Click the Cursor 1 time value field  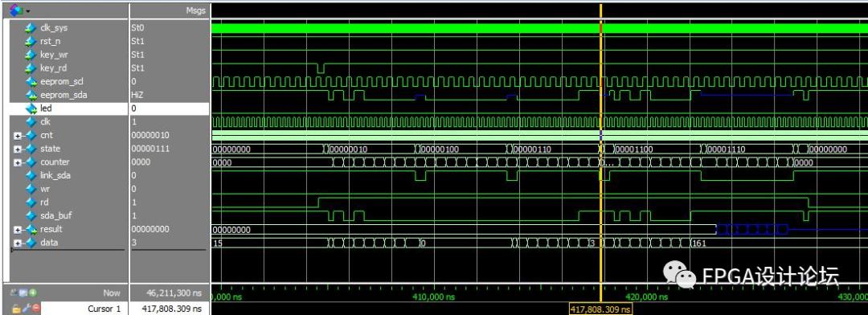point(170,309)
